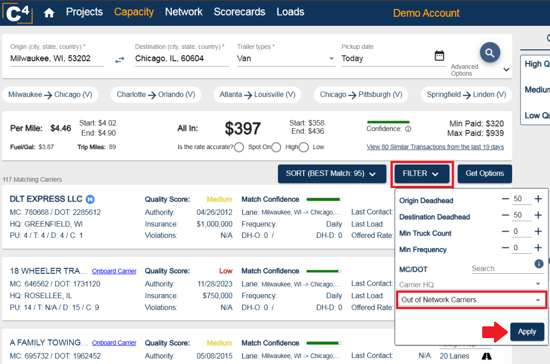The height and width of the screenshot is (364, 550).
Task: Select the Spot On radio button
Action: (239, 147)
